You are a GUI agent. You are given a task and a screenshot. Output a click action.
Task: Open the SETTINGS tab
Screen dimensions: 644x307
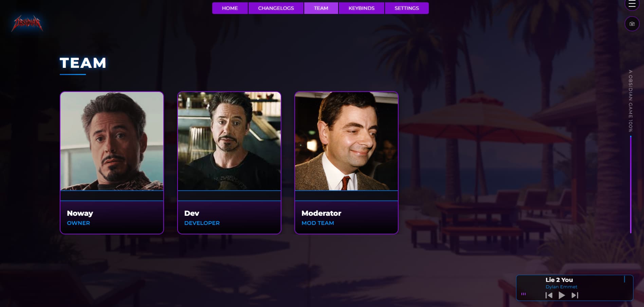[407, 8]
